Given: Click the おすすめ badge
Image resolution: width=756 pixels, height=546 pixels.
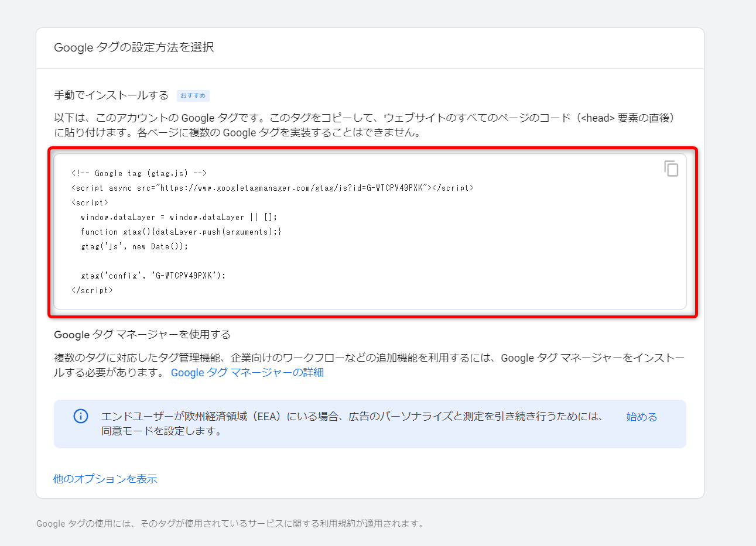Looking at the screenshot, I should pyautogui.click(x=193, y=95).
